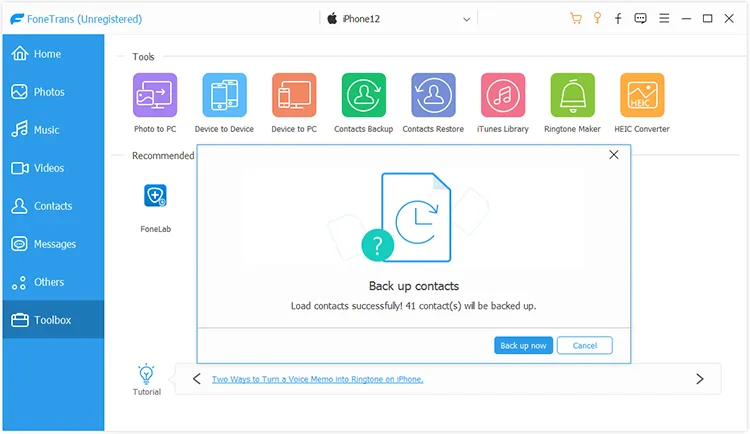Click the question mark help badge

377,245
